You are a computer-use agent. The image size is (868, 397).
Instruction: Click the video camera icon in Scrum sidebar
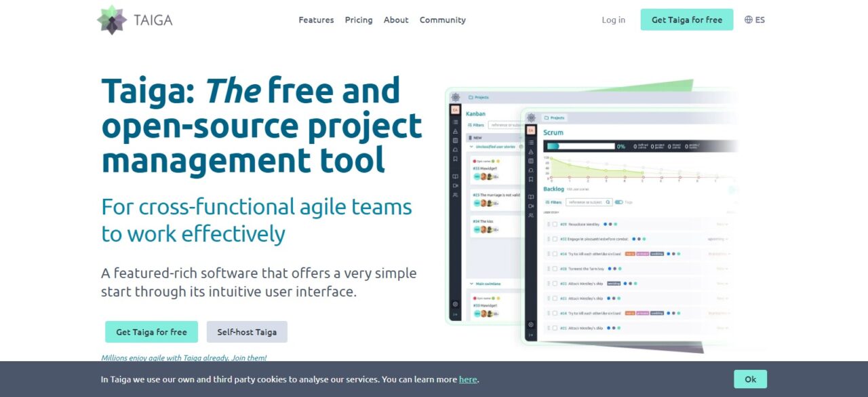point(531,206)
